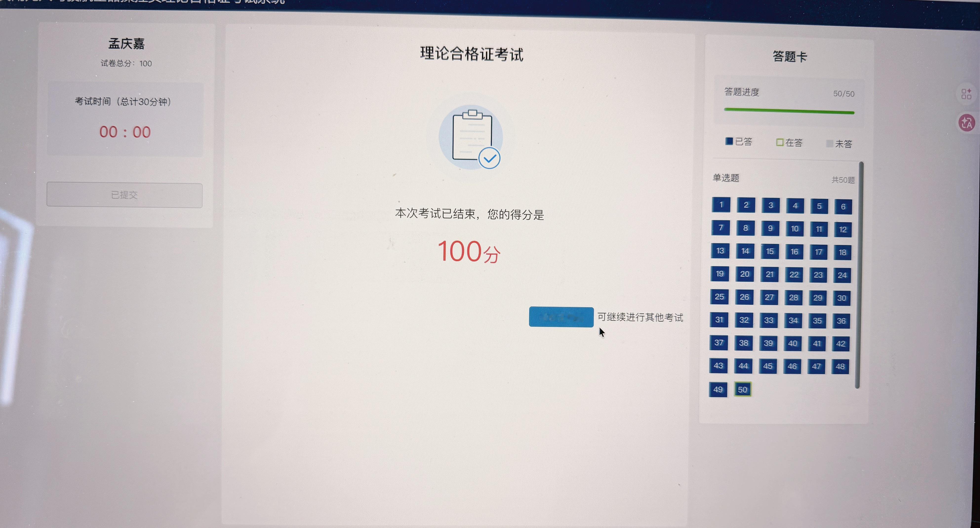The width and height of the screenshot is (980, 528).
Task: Select question 50 highlighted in green
Action: click(743, 389)
